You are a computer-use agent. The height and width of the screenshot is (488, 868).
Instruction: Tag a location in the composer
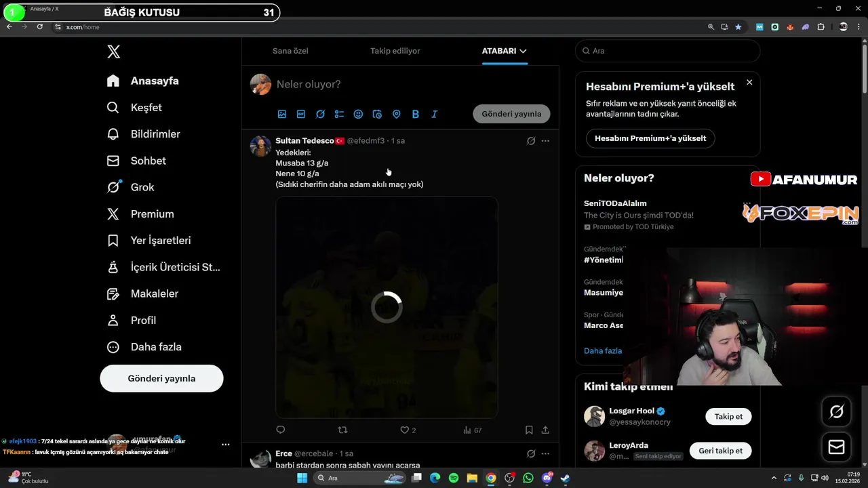397,114
